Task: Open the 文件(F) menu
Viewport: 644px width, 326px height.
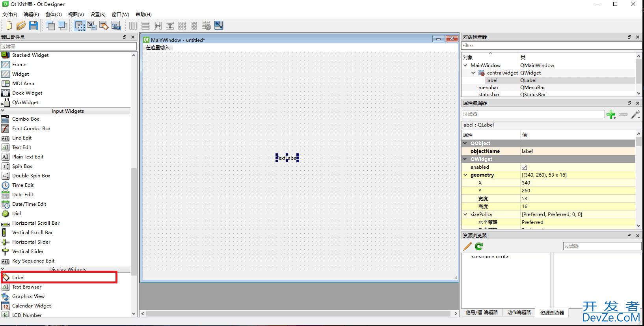Action: [10, 14]
